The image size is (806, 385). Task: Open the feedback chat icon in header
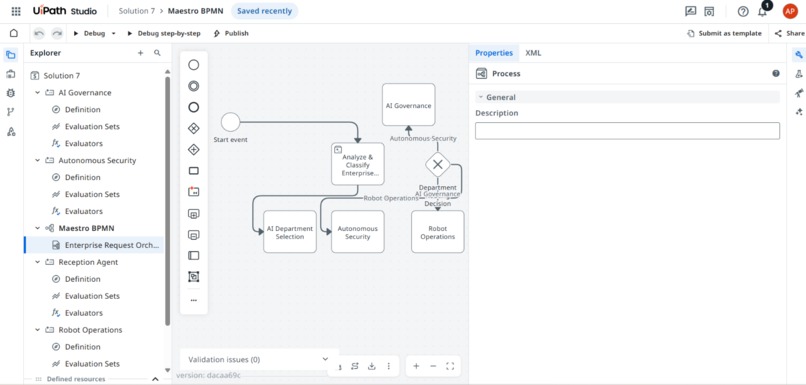[690, 11]
